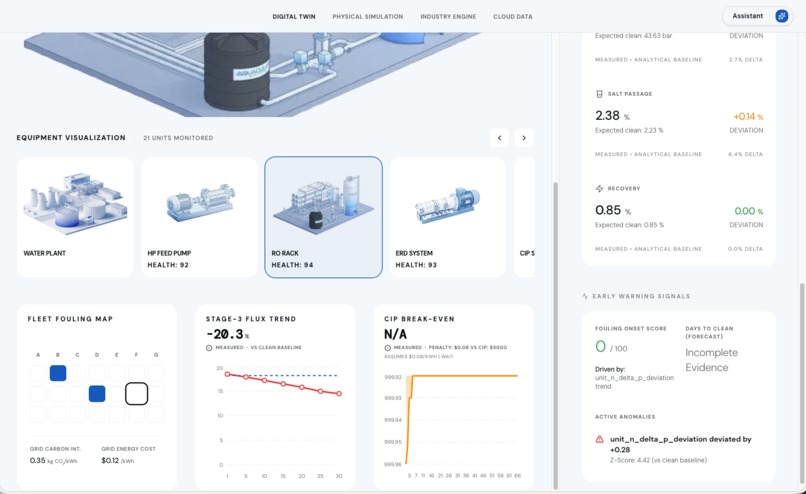Open the Assistant sparkle icon
The image size is (806, 494).
[781, 16]
